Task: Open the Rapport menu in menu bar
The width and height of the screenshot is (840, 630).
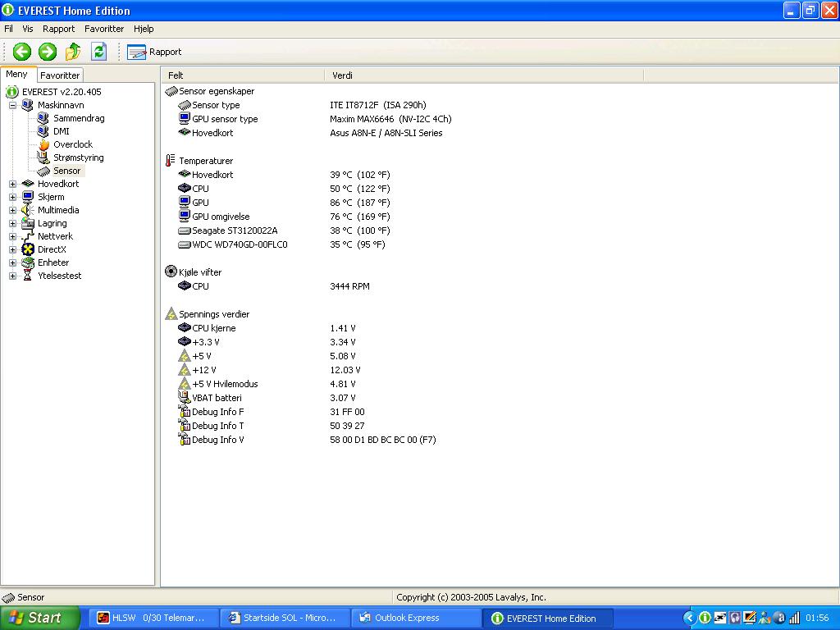Action: coord(58,29)
